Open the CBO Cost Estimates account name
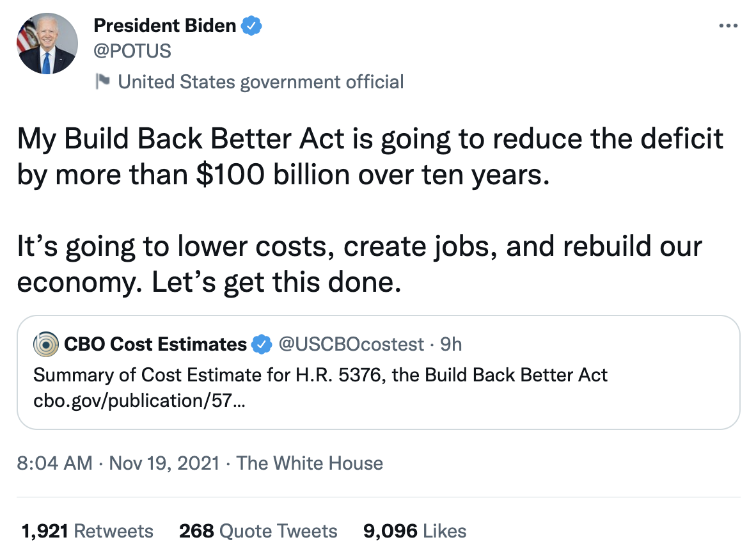 155,344
